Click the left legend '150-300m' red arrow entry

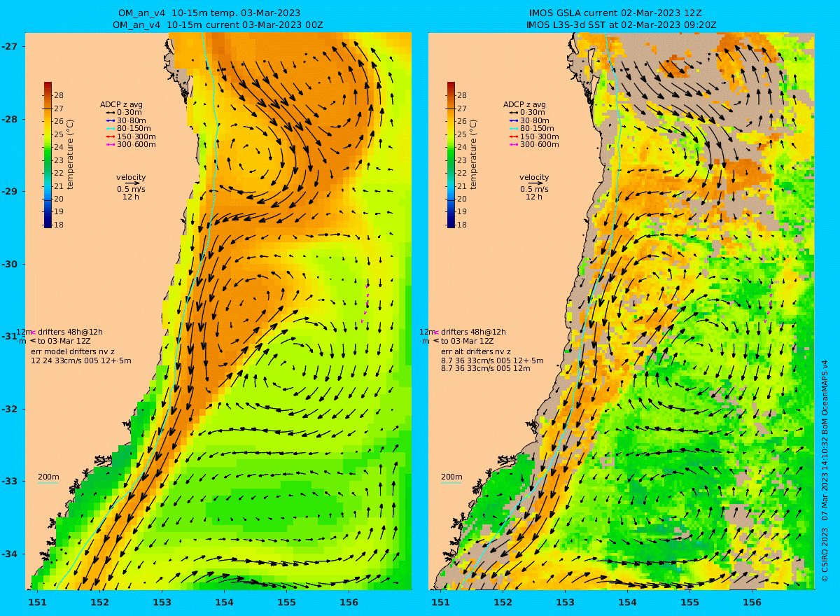(131, 136)
